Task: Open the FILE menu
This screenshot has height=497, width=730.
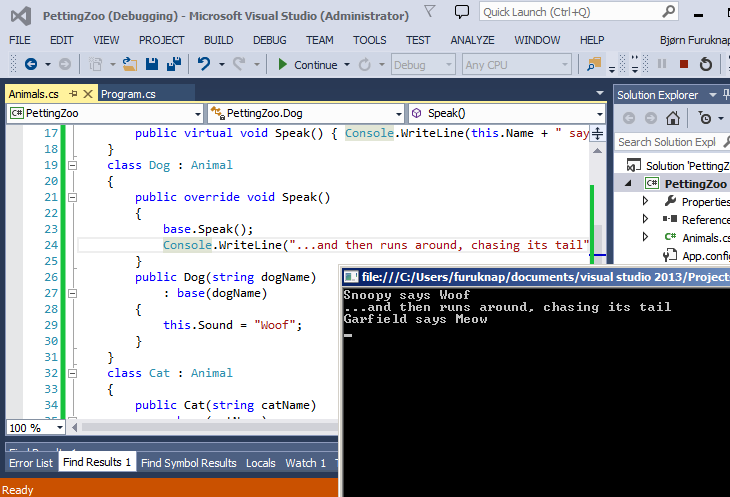Action: (20, 40)
